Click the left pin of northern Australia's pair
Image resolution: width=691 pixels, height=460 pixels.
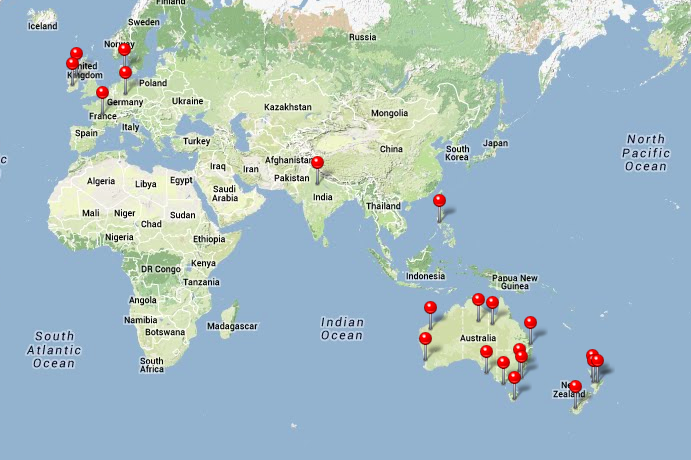(x=478, y=300)
